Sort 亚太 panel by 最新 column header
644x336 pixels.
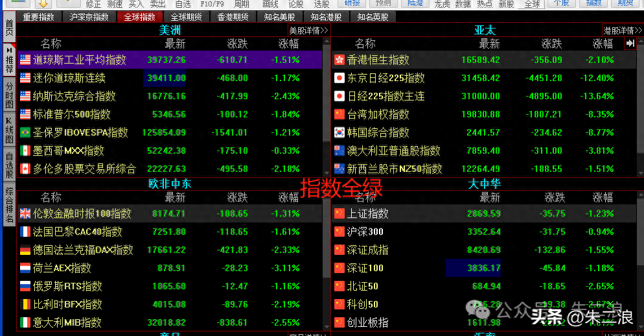pos(489,43)
